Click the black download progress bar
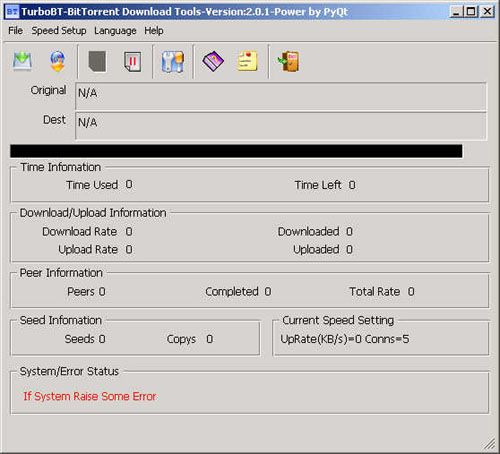Screen dimensions: 500x454 coord(236,151)
